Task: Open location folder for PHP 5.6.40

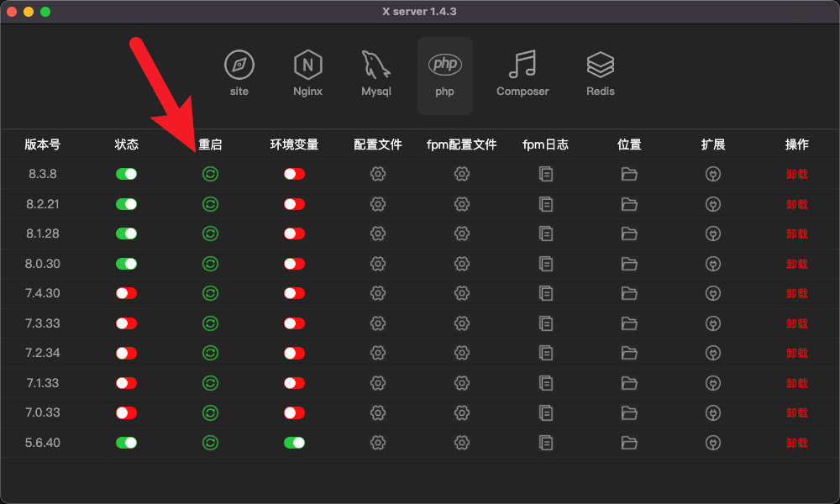Action: click(629, 443)
